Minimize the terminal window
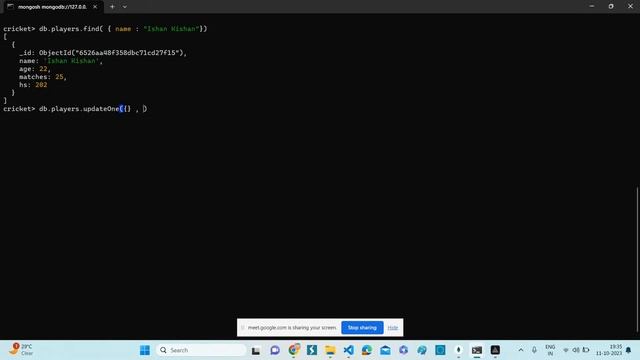The image size is (640, 360). (x=591, y=6)
